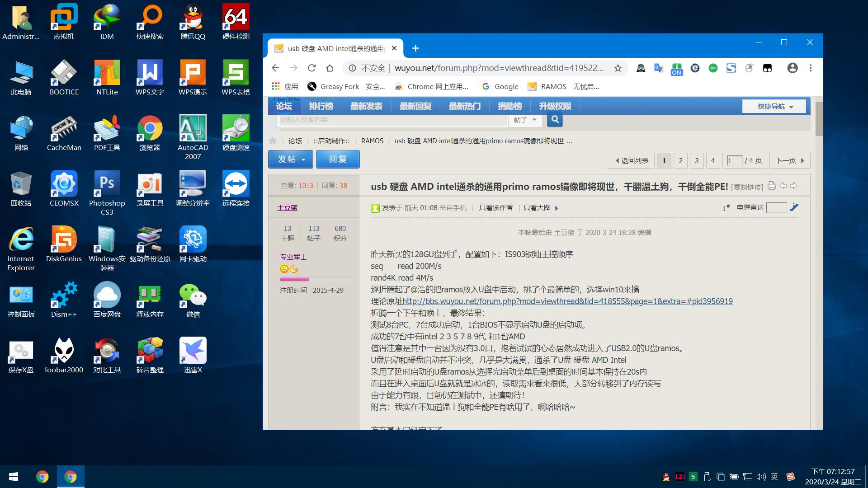
Task: Open 应用 apps bookmark
Action: [284, 86]
